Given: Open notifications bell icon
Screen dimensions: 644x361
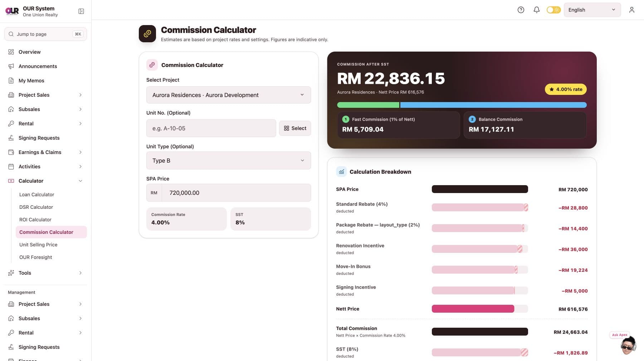Looking at the screenshot, I should coord(537,10).
